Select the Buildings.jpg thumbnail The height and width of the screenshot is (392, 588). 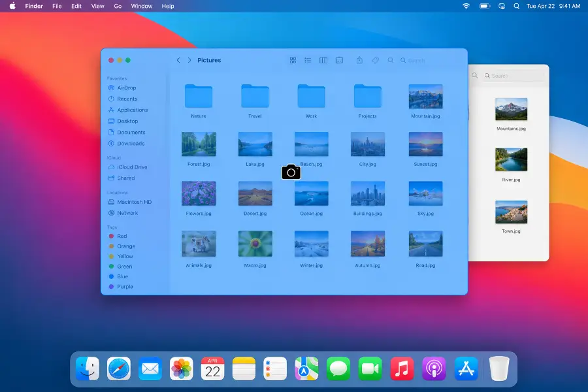point(367,193)
